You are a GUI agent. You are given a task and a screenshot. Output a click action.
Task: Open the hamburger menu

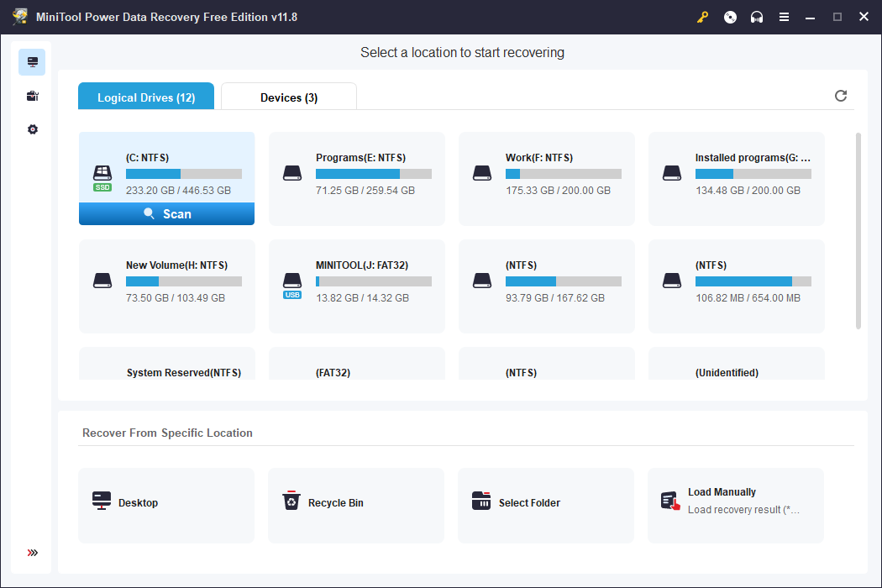click(x=784, y=17)
